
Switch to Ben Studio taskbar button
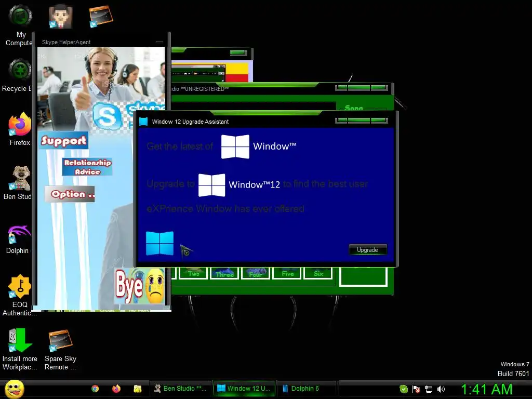pyautogui.click(x=180, y=389)
